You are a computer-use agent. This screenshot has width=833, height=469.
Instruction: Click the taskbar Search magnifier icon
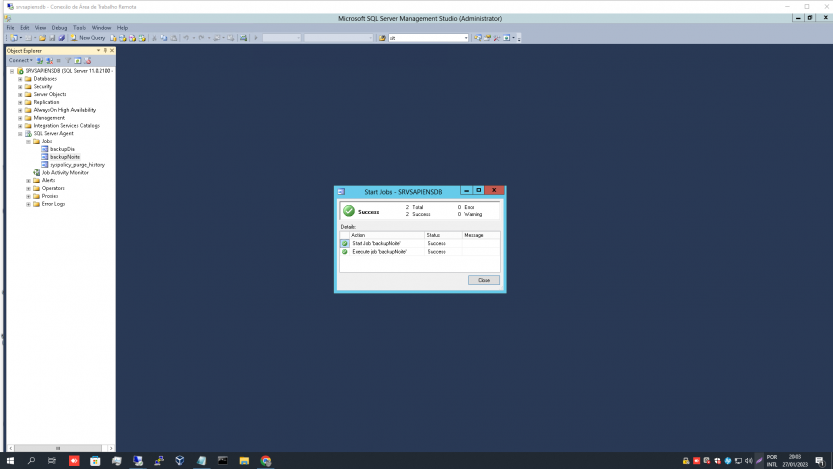pyautogui.click(x=31, y=461)
